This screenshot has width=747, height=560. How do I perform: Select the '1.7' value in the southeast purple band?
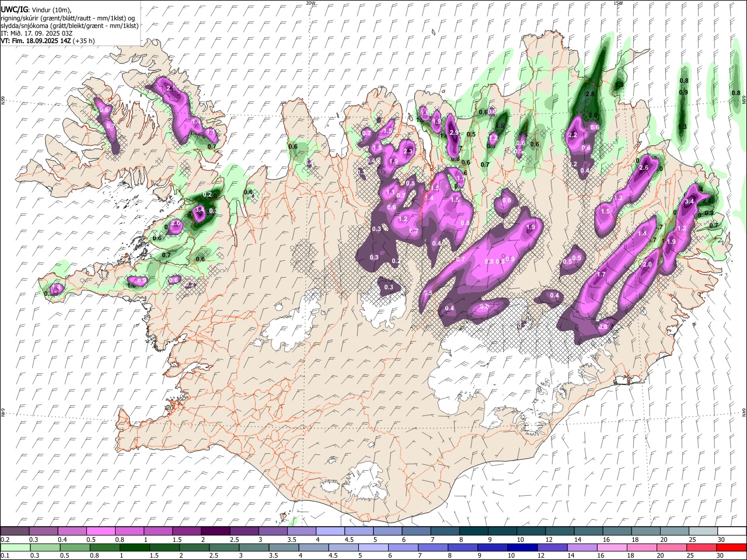[601, 274]
